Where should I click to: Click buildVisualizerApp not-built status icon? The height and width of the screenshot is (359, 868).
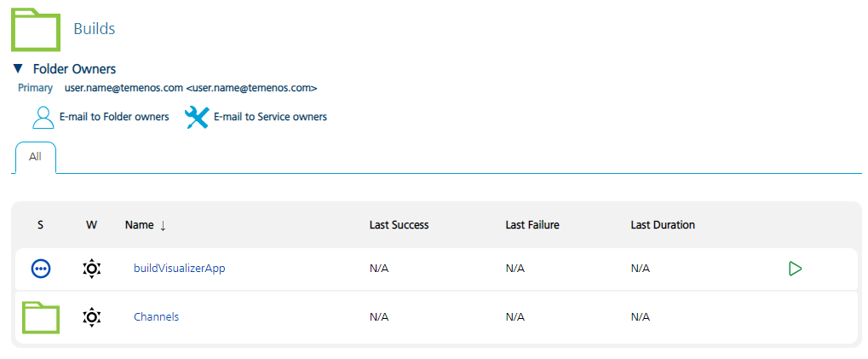coord(41,269)
